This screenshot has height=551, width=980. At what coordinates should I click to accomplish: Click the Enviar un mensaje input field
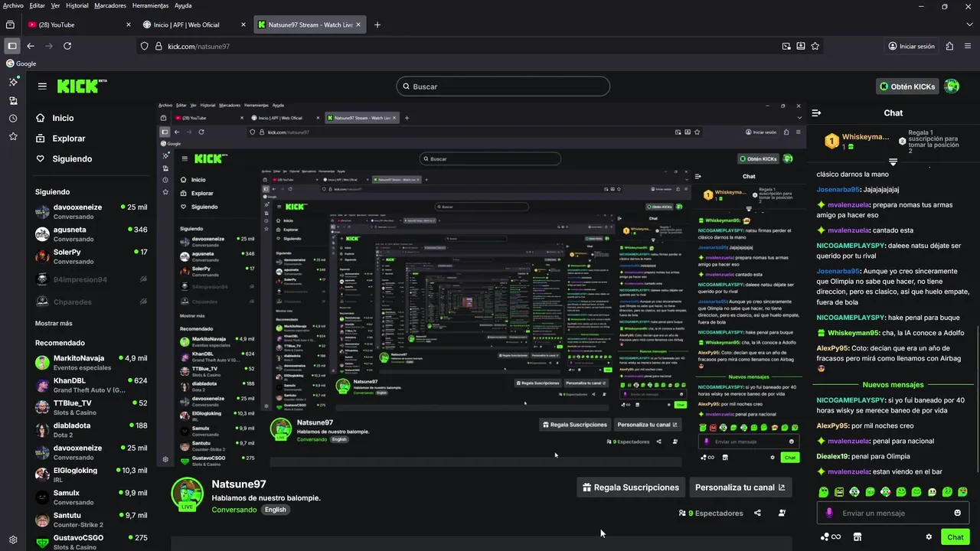coord(893,513)
